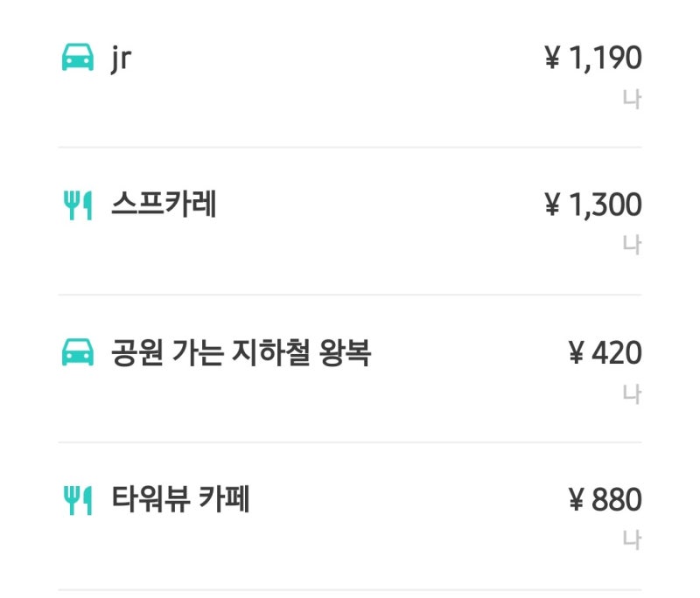The image size is (700, 598).
Task: Click the ¥ 1,190 amount
Action: tap(593, 58)
